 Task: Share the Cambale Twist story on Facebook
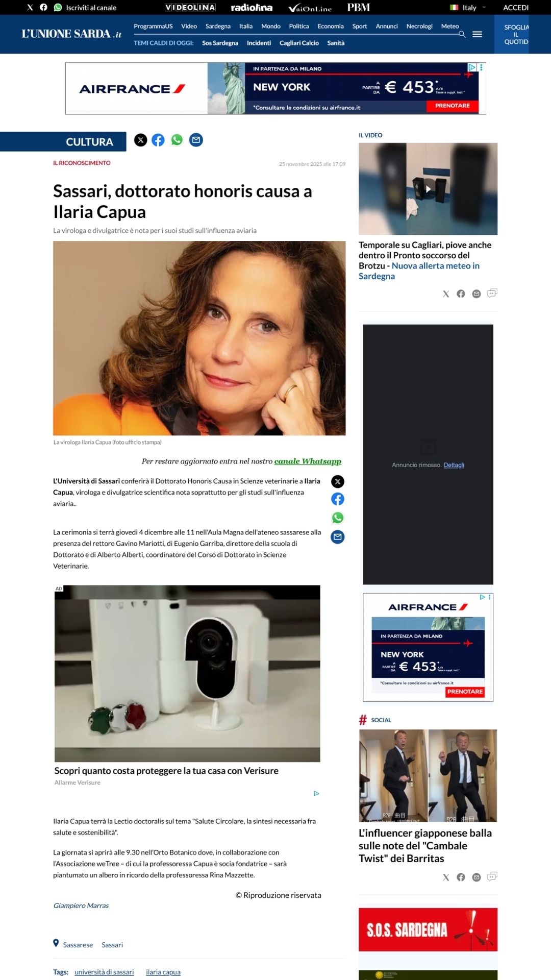coord(461,877)
